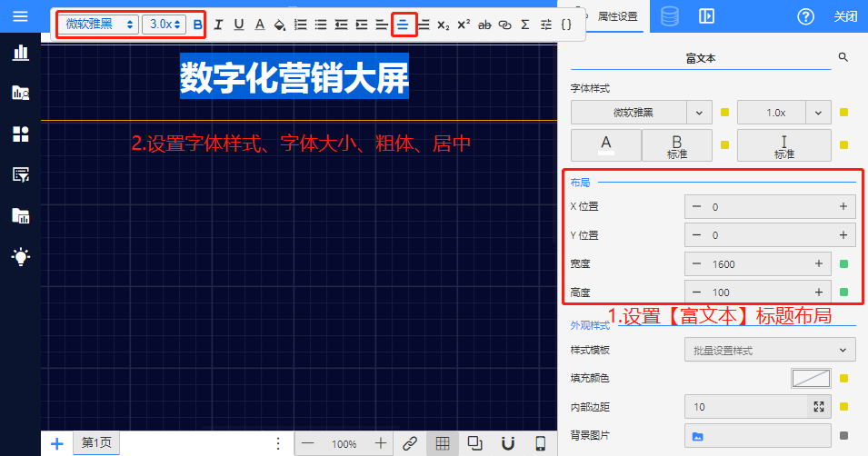Open the database data source tab
868x456 pixels.
click(x=670, y=16)
